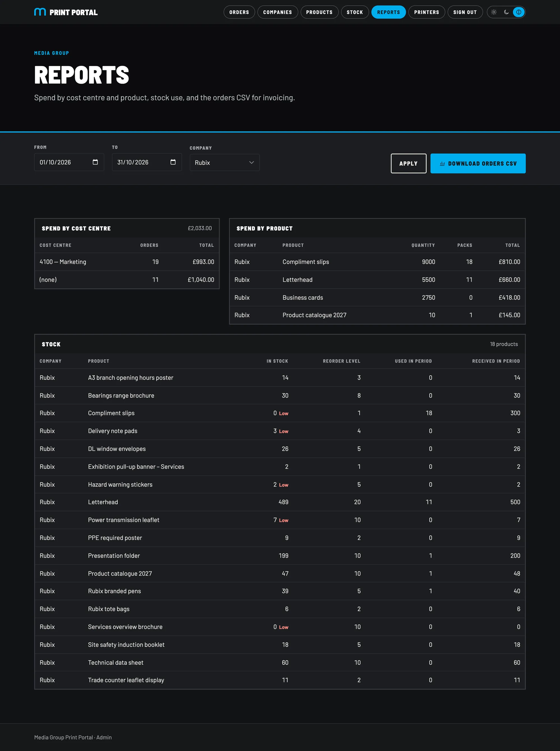Click the From date field 01/10/2026
This screenshot has width=560, height=751.
[x=69, y=162]
